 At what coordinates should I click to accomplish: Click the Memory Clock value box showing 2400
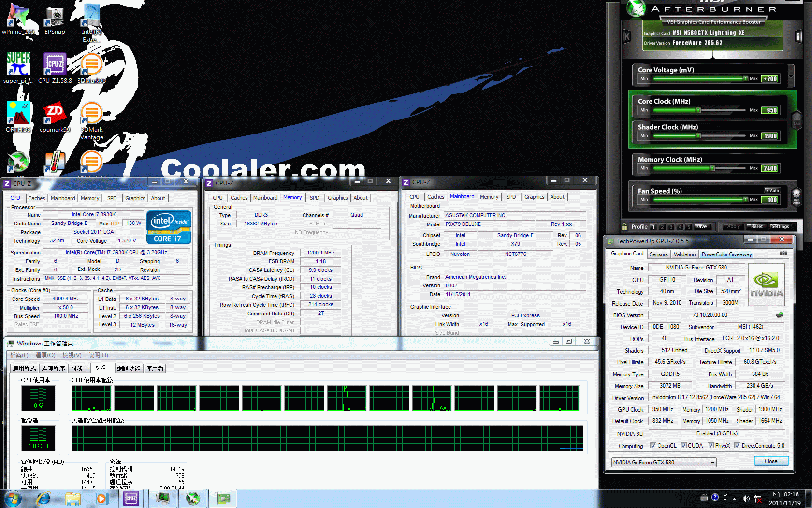769,168
